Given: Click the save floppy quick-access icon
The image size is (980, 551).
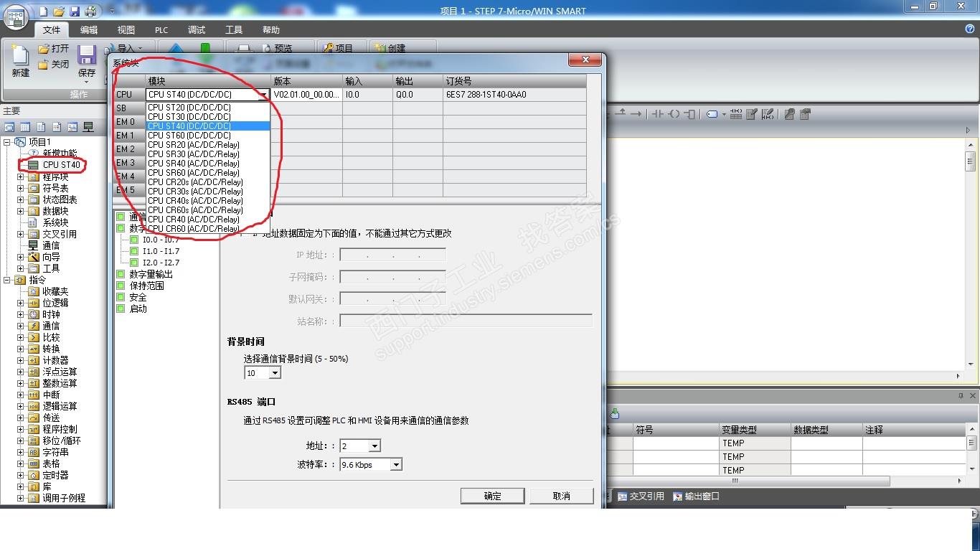Looking at the screenshot, I should tap(75, 11).
